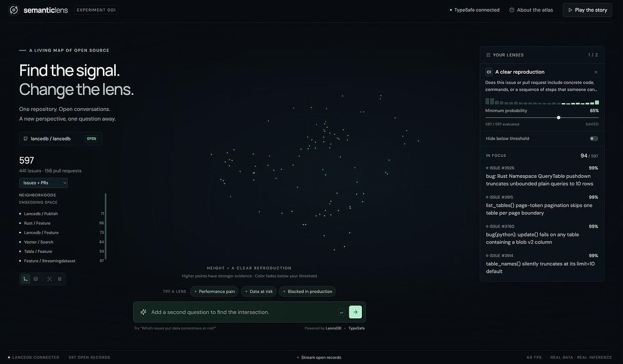
Task: Click the axes view icon in the bottom toolbar
Action: pos(25,279)
